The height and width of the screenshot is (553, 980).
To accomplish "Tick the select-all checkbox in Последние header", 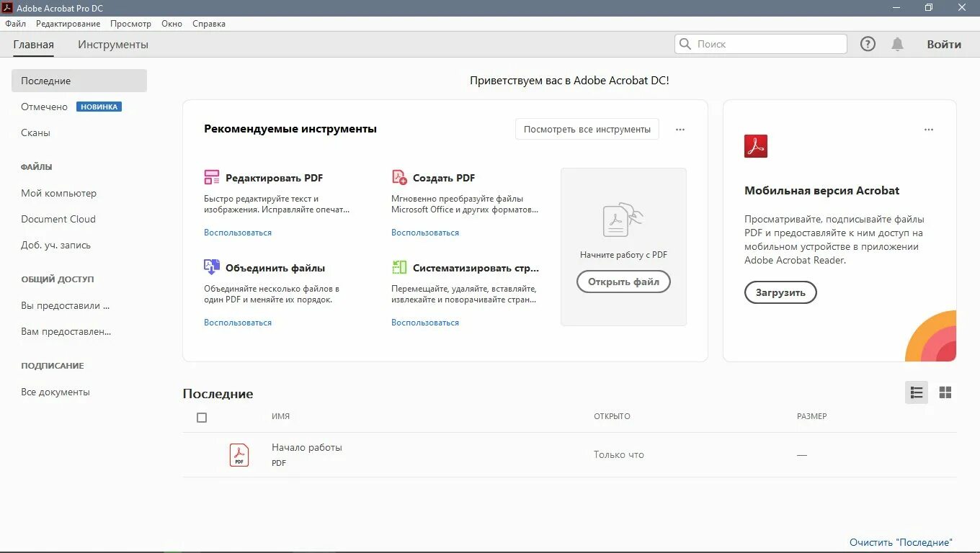I will [x=202, y=417].
